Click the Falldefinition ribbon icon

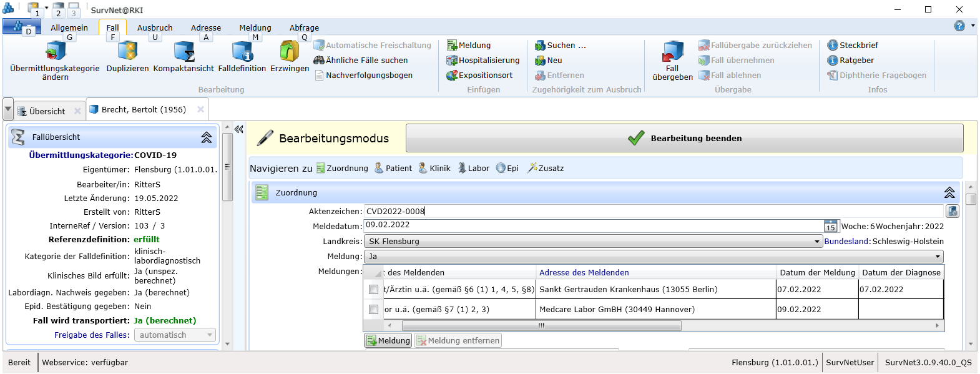click(x=242, y=51)
